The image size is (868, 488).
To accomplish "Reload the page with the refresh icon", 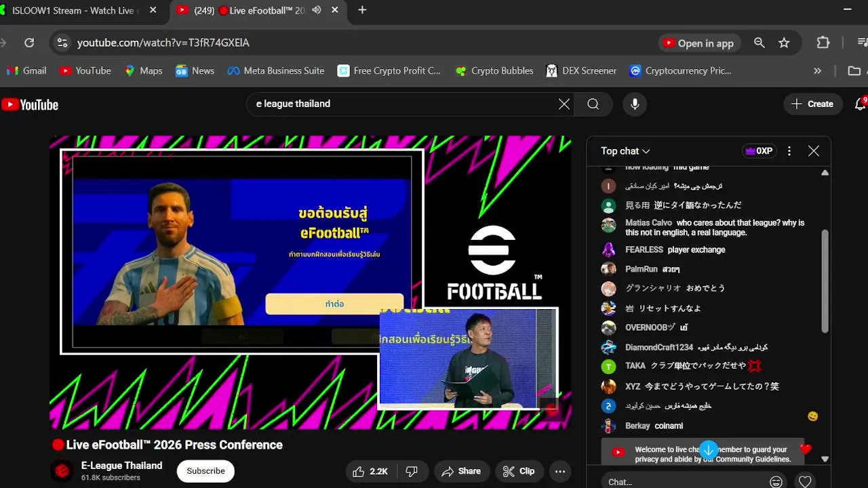I will click(29, 43).
